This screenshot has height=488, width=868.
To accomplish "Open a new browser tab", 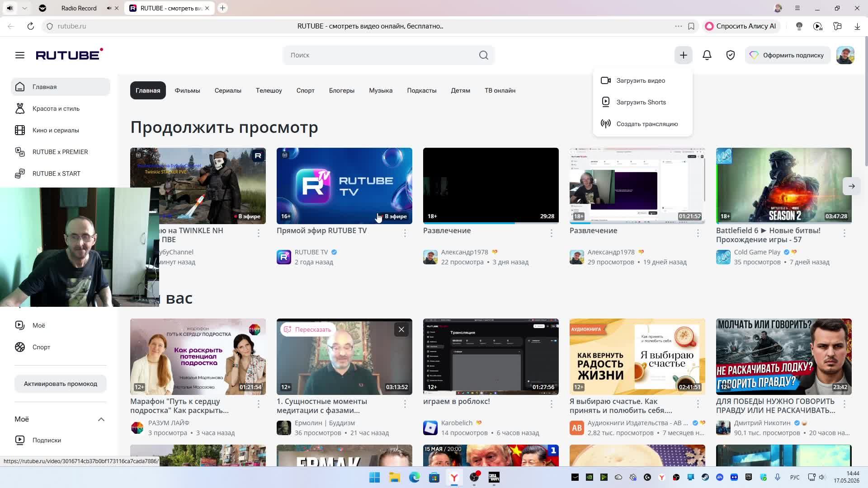I will coord(222,8).
